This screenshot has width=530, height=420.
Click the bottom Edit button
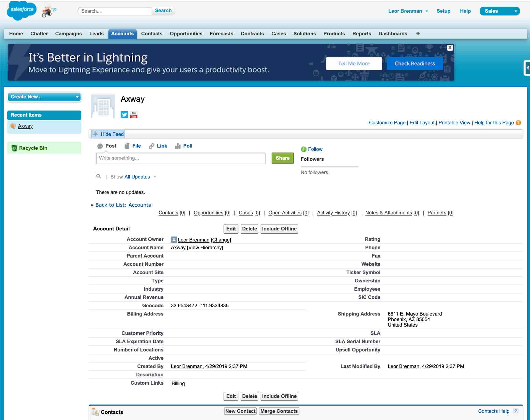pos(231,396)
